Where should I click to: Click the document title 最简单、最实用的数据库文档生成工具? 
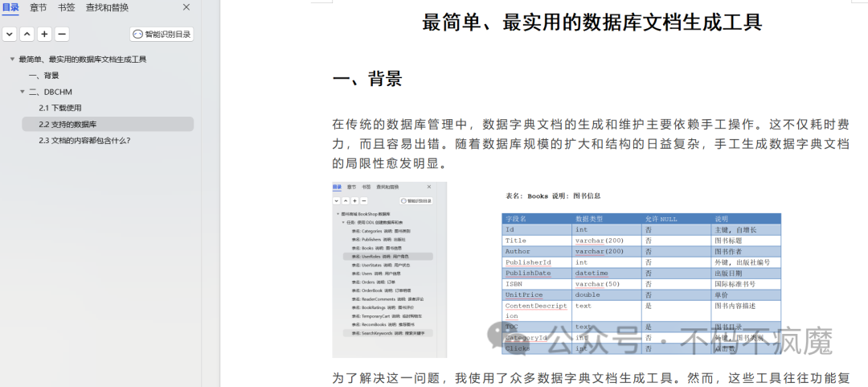[x=592, y=23]
